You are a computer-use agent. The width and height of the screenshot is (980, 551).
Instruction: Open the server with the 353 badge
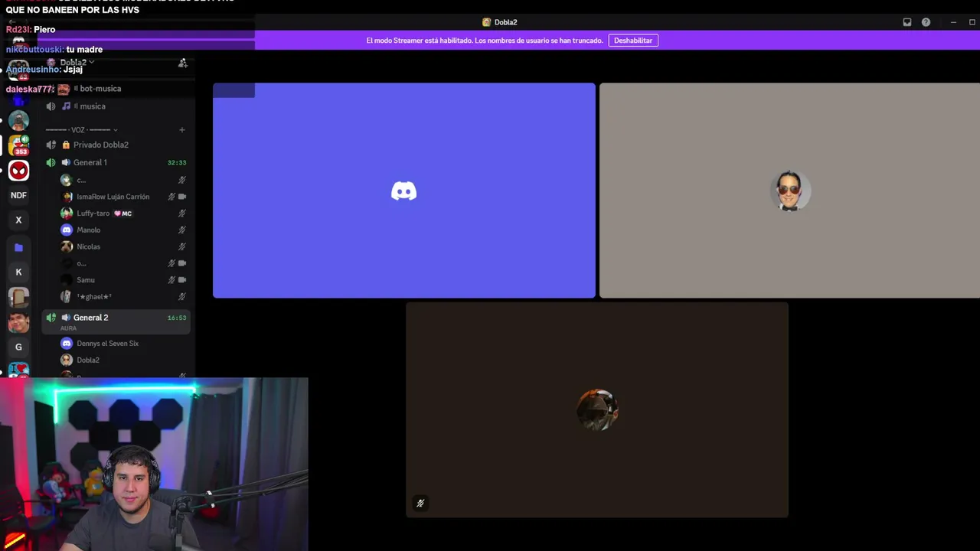pos(19,145)
